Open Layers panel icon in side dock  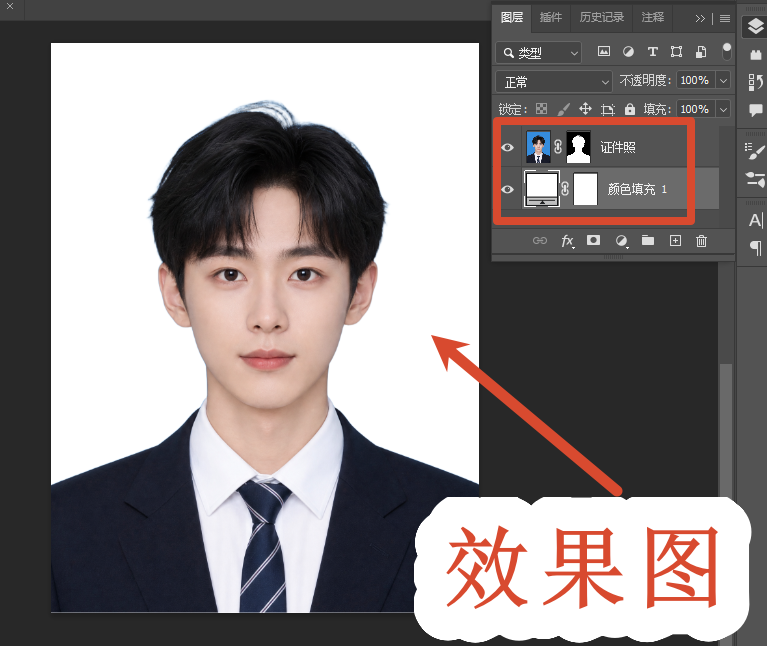(x=755, y=26)
